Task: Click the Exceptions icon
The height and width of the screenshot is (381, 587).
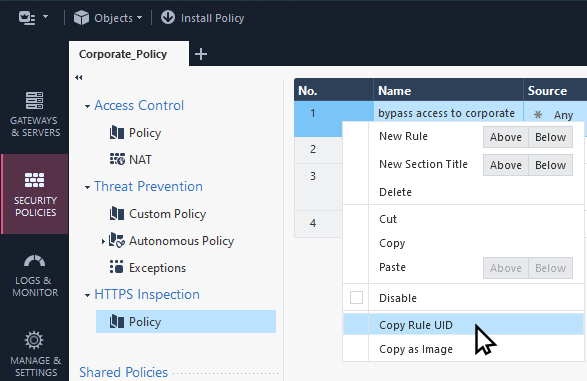Action: (x=116, y=267)
